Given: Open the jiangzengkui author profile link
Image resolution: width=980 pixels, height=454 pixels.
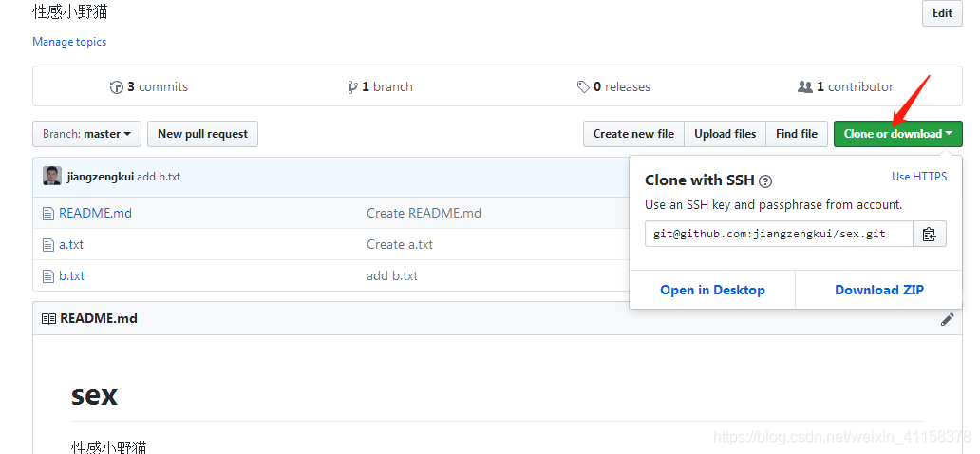Looking at the screenshot, I should 100,177.
